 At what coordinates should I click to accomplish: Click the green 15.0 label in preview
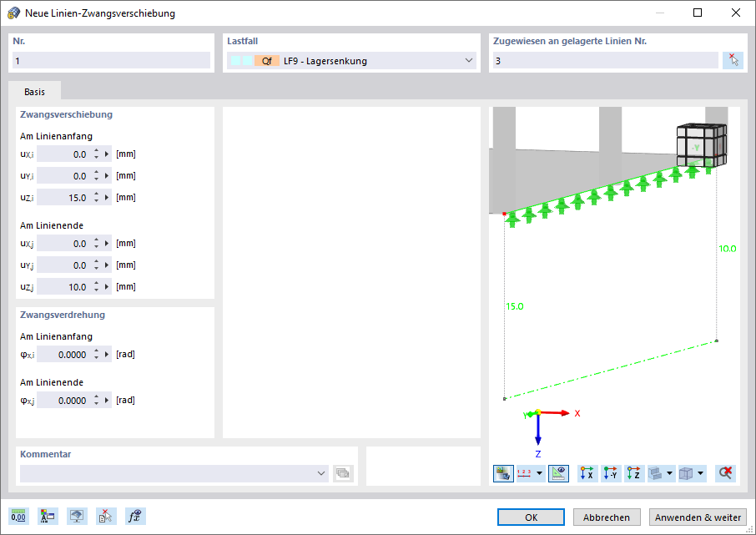point(515,305)
